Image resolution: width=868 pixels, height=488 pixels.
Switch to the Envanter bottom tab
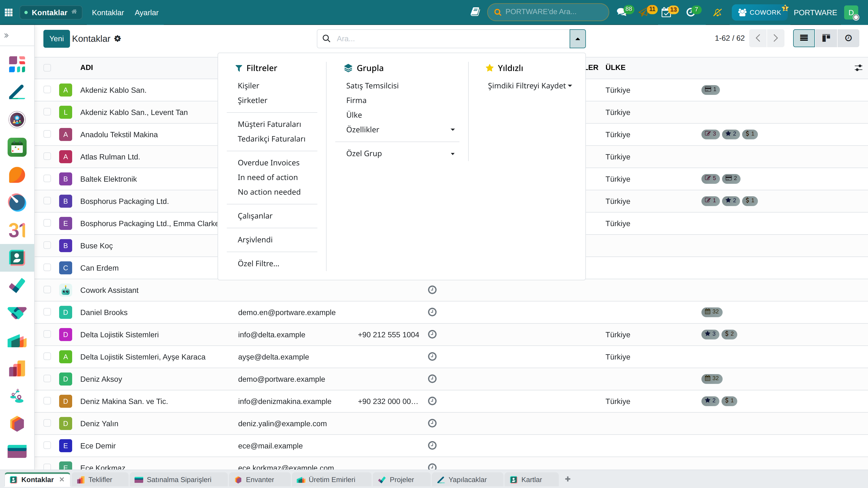tap(259, 480)
